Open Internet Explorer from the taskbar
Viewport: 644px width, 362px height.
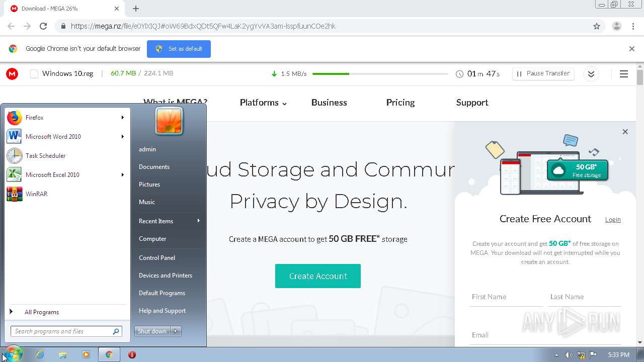pyautogui.click(x=40, y=355)
